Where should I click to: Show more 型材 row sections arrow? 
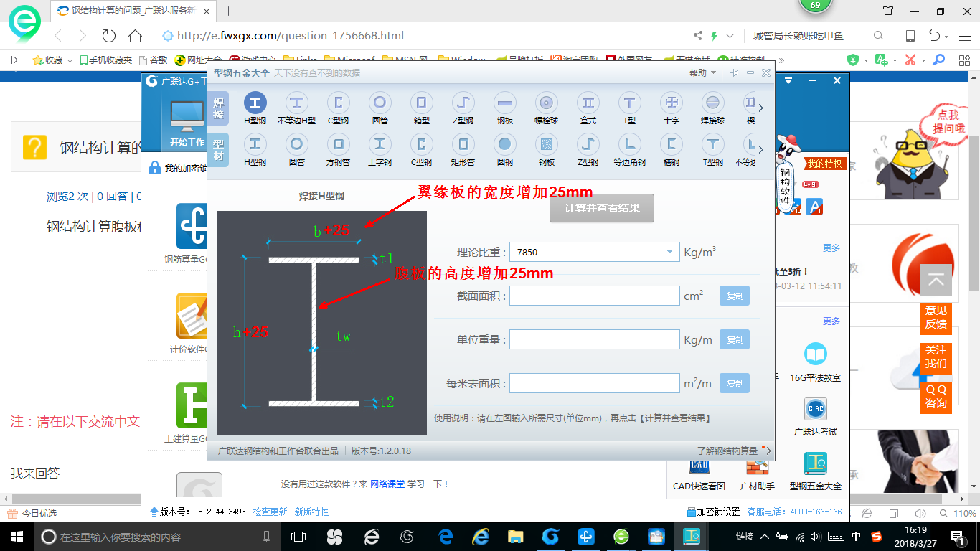click(760, 150)
